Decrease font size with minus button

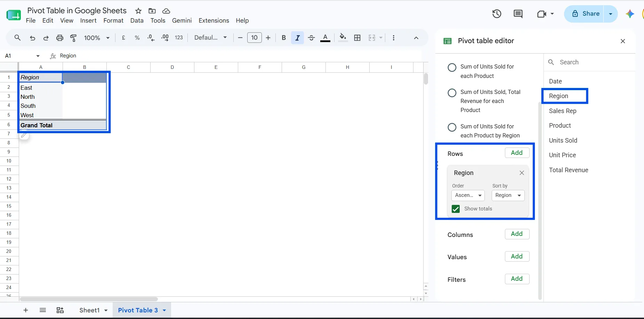pos(240,38)
